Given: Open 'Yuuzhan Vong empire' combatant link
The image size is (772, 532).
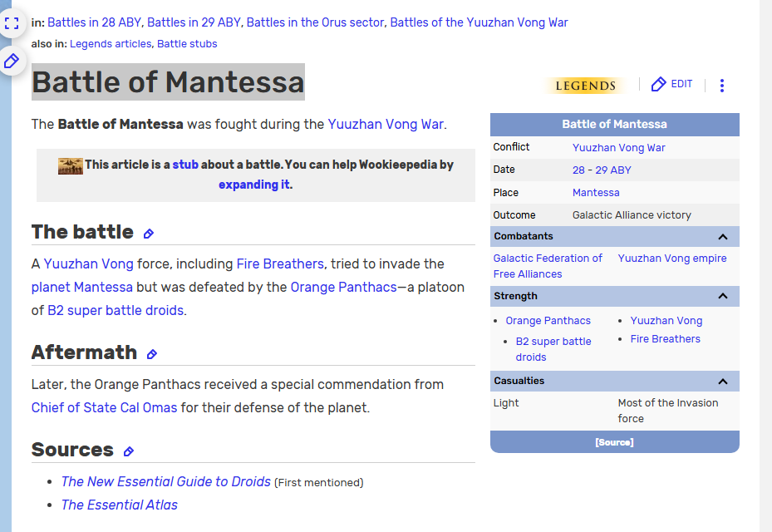Looking at the screenshot, I should 672,259.
